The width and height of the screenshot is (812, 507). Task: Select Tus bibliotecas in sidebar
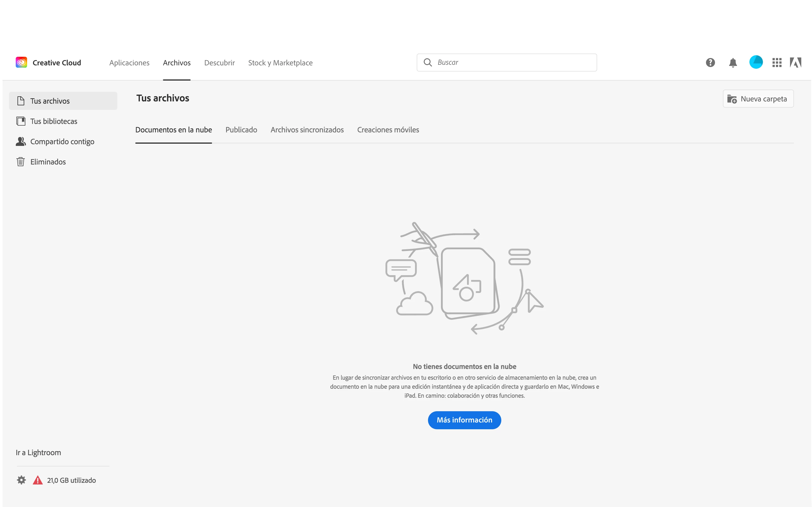pyautogui.click(x=54, y=121)
